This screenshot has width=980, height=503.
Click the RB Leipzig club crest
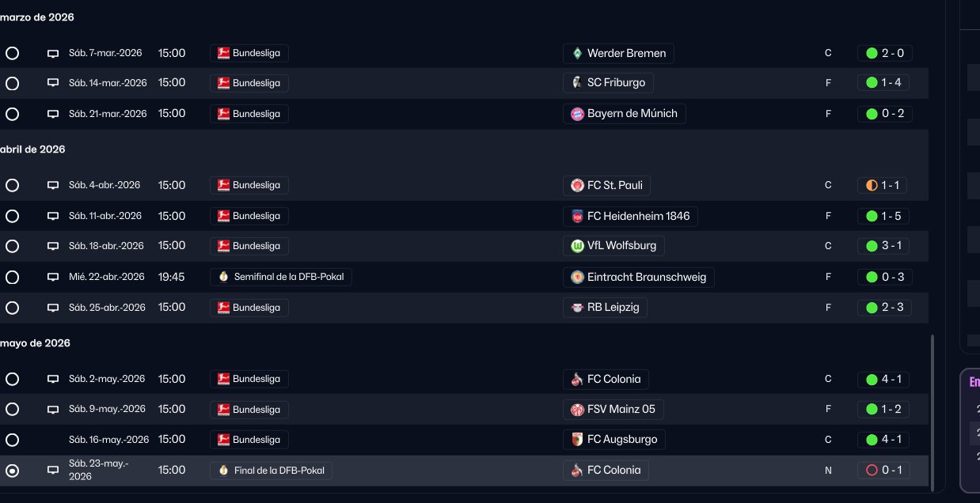point(577,308)
